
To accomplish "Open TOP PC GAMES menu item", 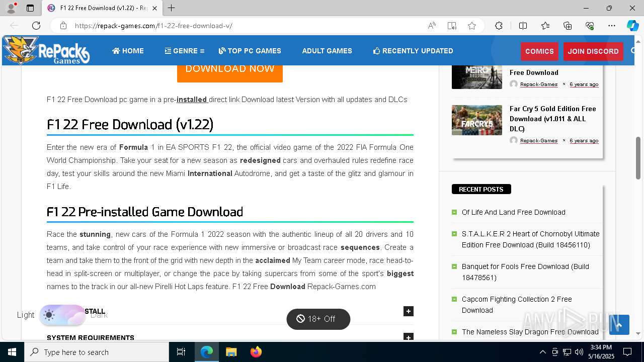I will coord(250,51).
